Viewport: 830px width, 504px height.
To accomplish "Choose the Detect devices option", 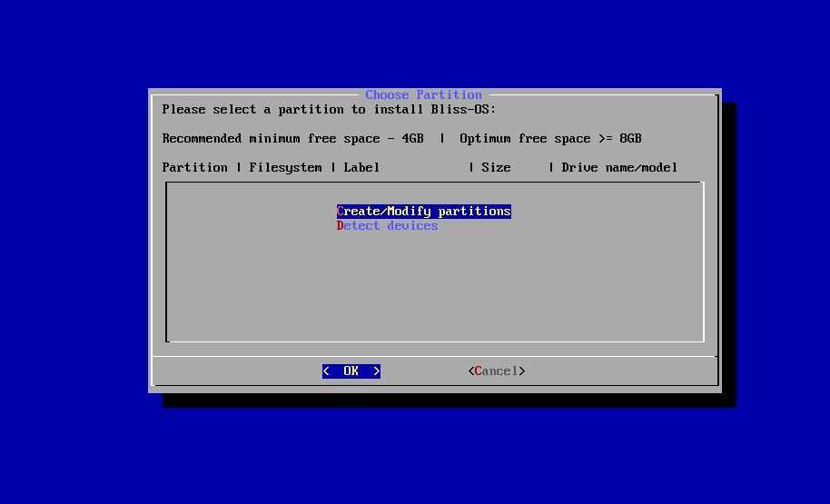I will (x=388, y=226).
